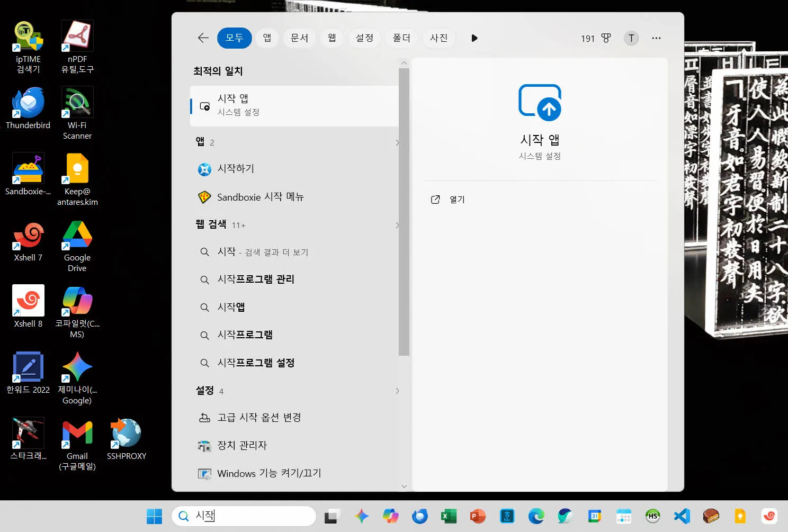The height and width of the screenshot is (532, 788).
Task: Open the HS app icon on taskbar
Action: (x=653, y=516)
